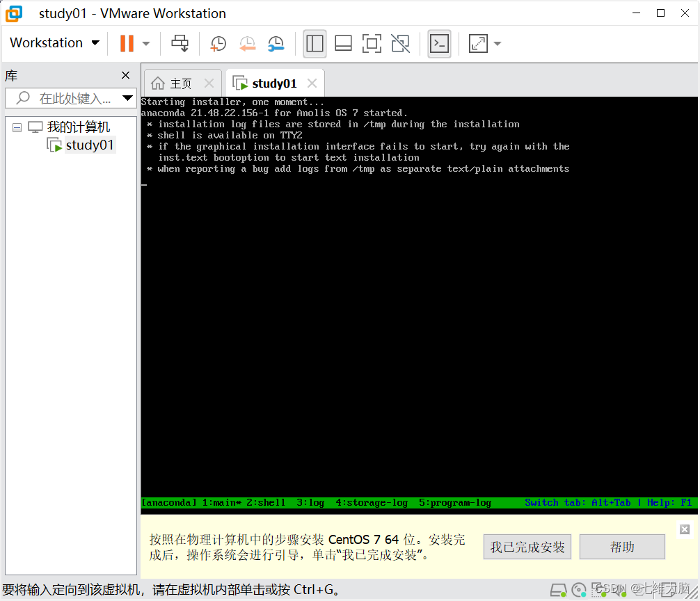The width and height of the screenshot is (700, 601).
Task: Toggle the console view button
Action: (439, 44)
